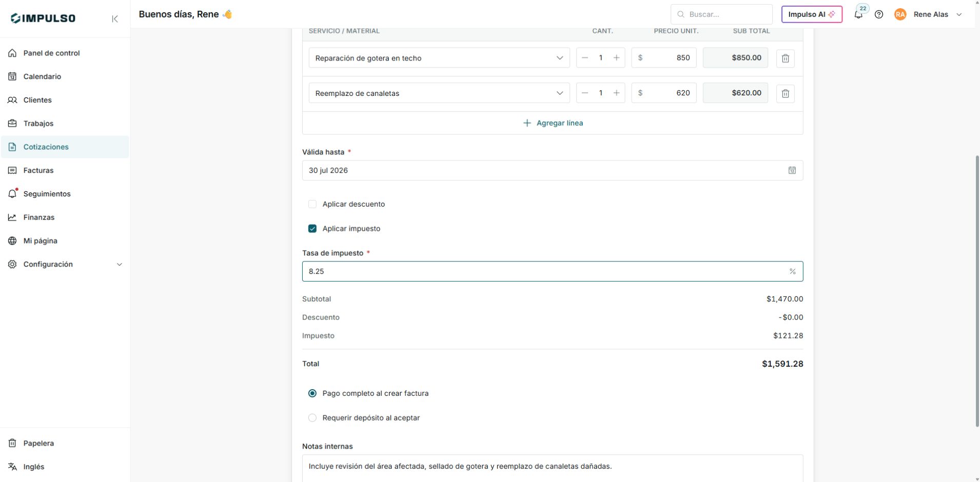Collapse the sidebar with arrow icon

pyautogui.click(x=115, y=19)
